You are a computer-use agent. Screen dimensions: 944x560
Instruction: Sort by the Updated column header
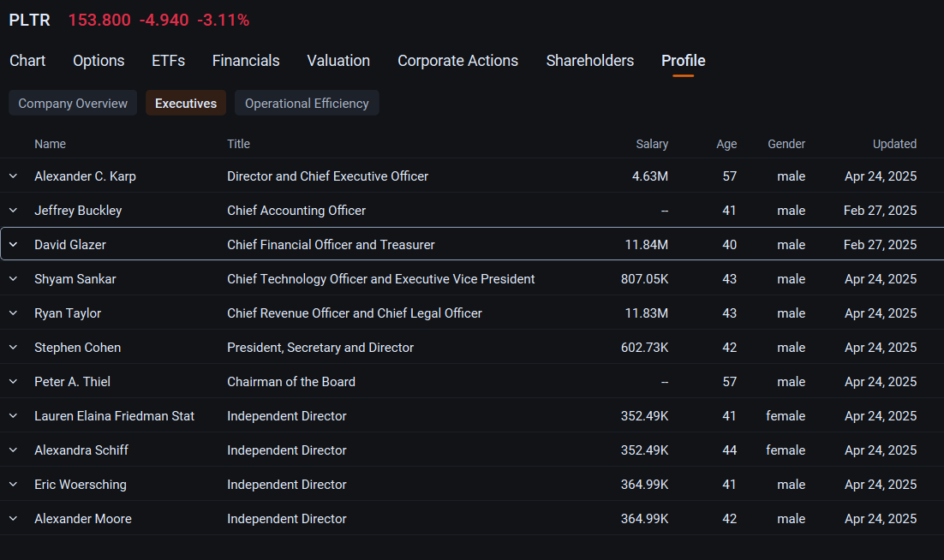[894, 144]
